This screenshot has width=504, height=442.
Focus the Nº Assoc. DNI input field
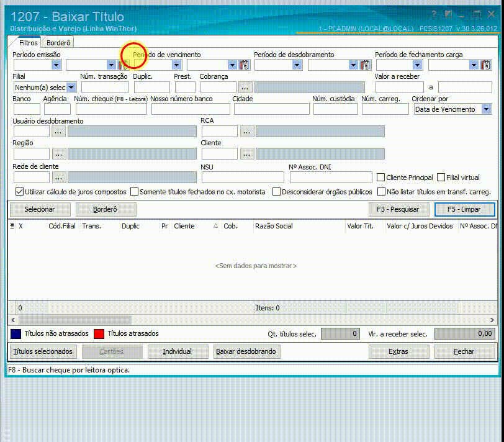331,177
